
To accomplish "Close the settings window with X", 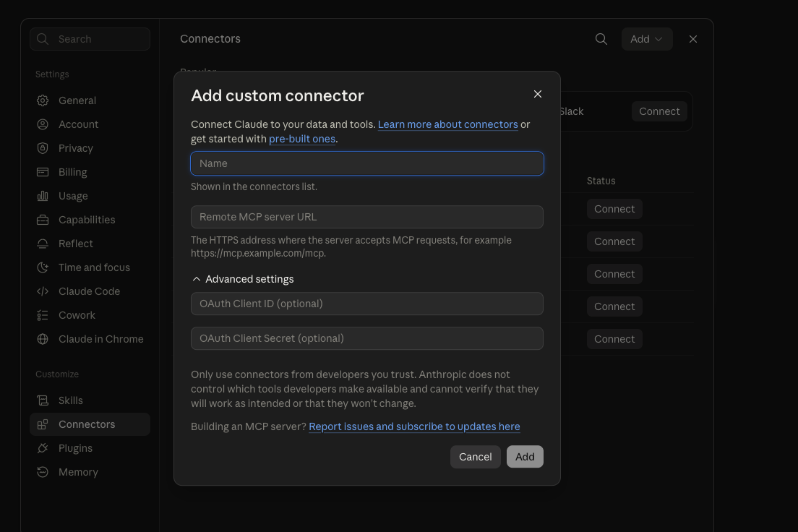I will (x=692, y=39).
